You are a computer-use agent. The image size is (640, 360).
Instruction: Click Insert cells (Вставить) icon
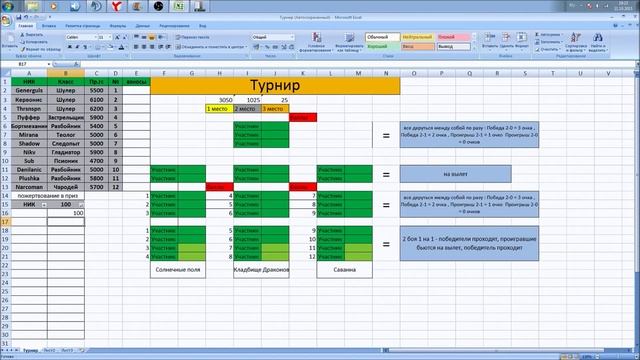coord(489,38)
